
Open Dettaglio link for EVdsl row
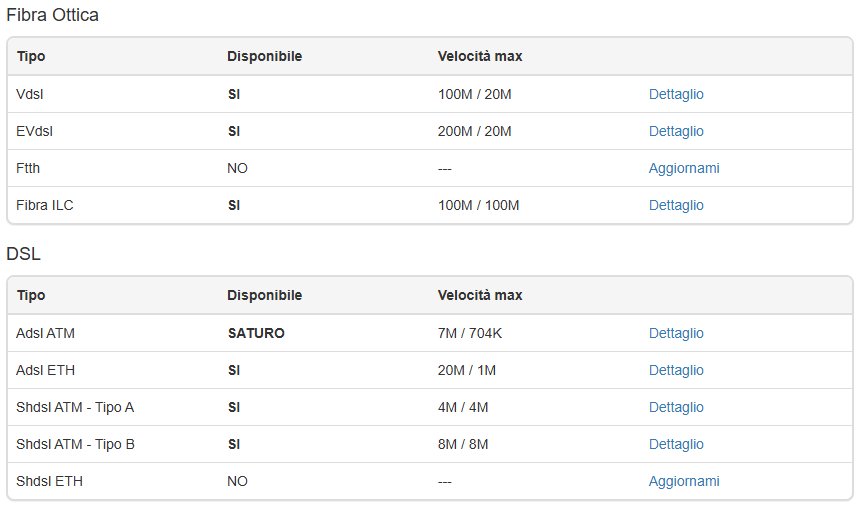676,131
